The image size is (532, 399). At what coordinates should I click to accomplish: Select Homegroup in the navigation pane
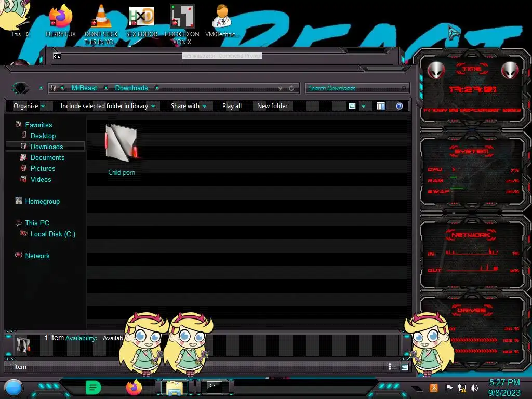pos(42,201)
